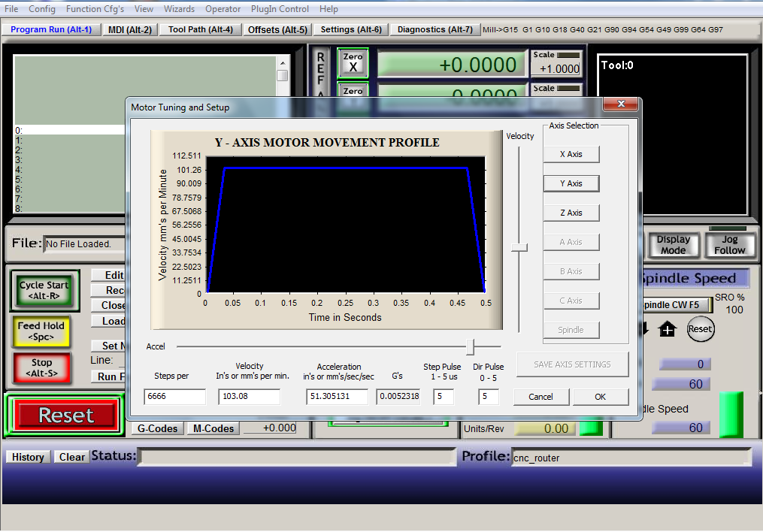Click OK in Motor Tuning dialog
This screenshot has width=763, height=532.
tap(600, 397)
